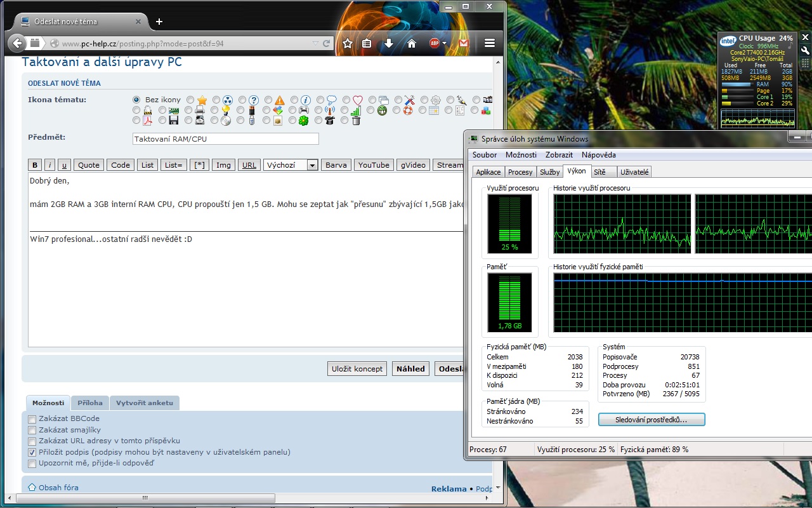The image size is (812, 508).
Task: Click the bookmark star icon in Firefox toolbar
Action: click(x=347, y=43)
